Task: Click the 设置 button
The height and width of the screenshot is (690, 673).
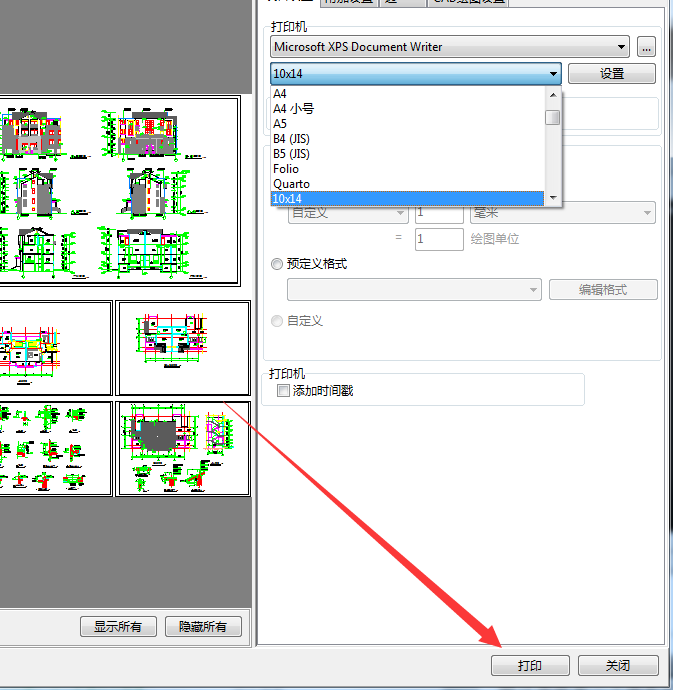Action: click(612, 73)
